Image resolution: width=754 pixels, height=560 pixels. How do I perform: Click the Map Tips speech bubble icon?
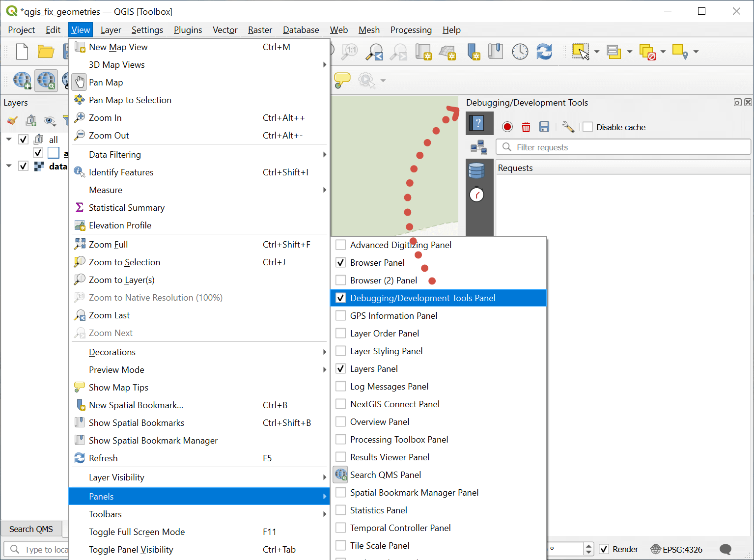coord(342,80)
